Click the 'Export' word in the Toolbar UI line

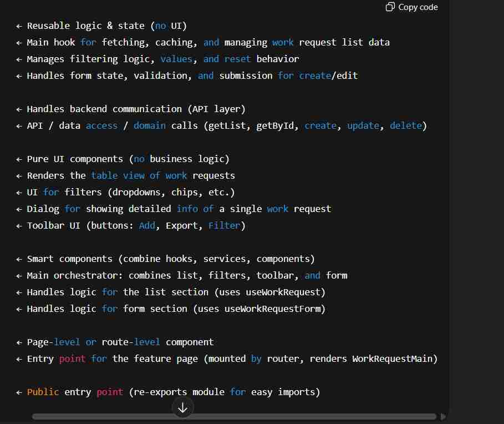point(182,225)
